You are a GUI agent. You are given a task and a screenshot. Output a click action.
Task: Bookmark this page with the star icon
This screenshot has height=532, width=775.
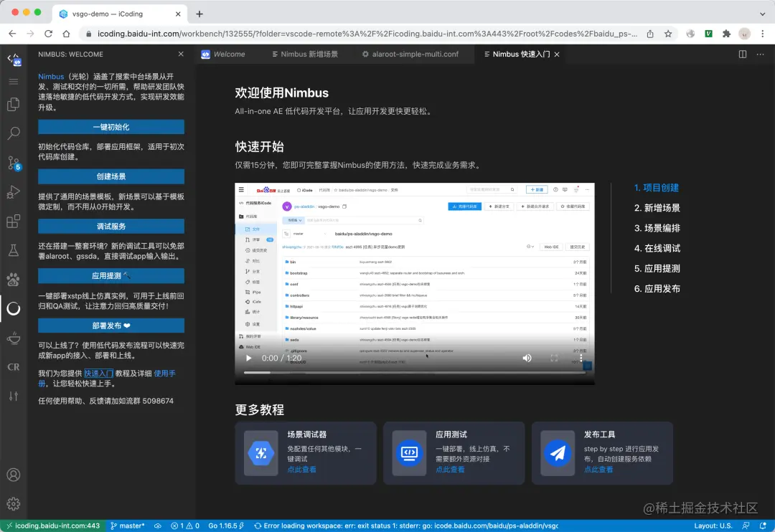[668, 34]
